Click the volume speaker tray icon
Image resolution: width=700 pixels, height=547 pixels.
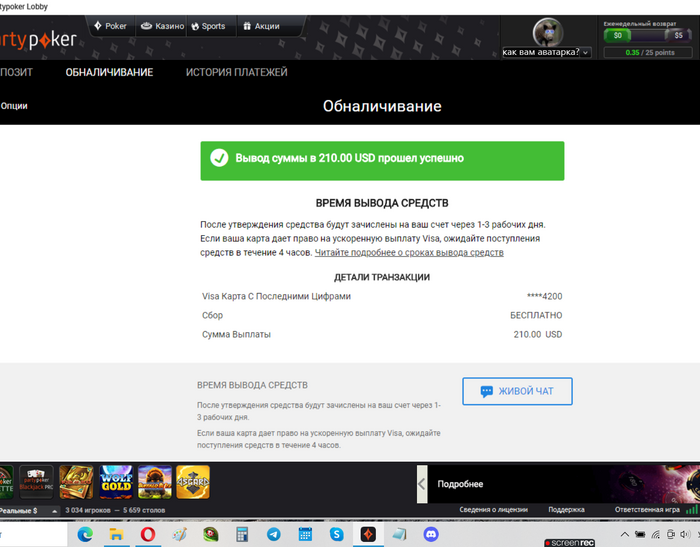tap(685, 534)
